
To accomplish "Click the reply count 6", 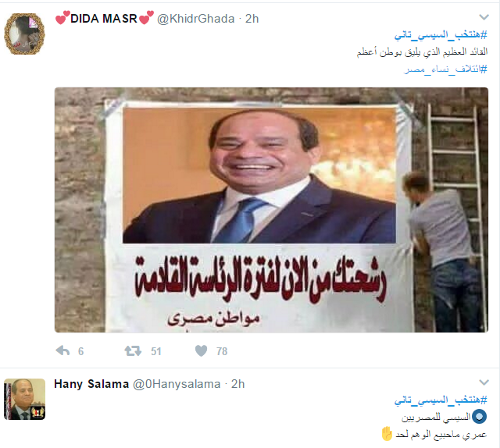I will click(x=80, y=351).
